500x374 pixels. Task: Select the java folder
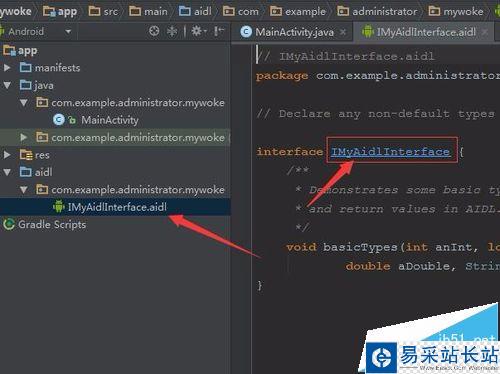[37, 85]
